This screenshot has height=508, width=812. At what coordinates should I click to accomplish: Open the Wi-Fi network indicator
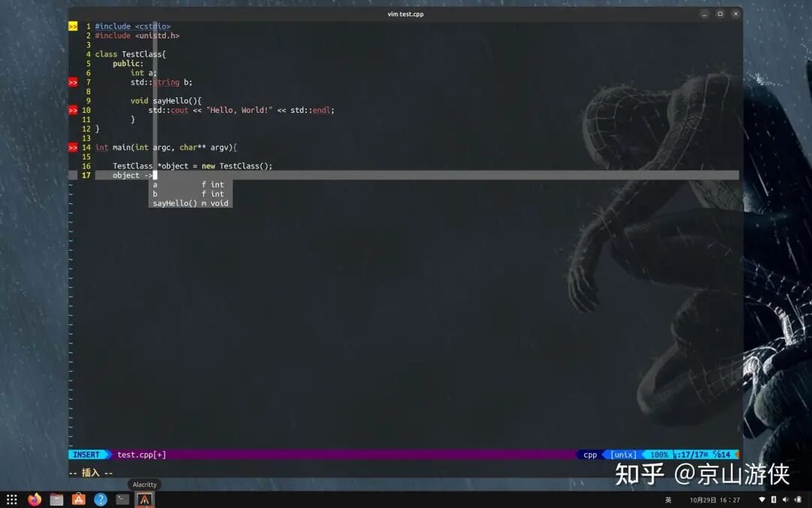[762, 500]
